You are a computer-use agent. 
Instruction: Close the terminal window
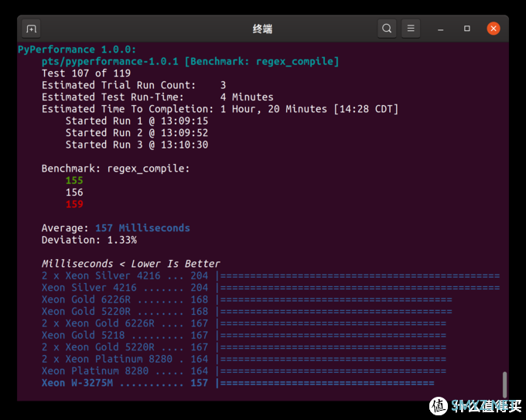(x=494, y=29)
